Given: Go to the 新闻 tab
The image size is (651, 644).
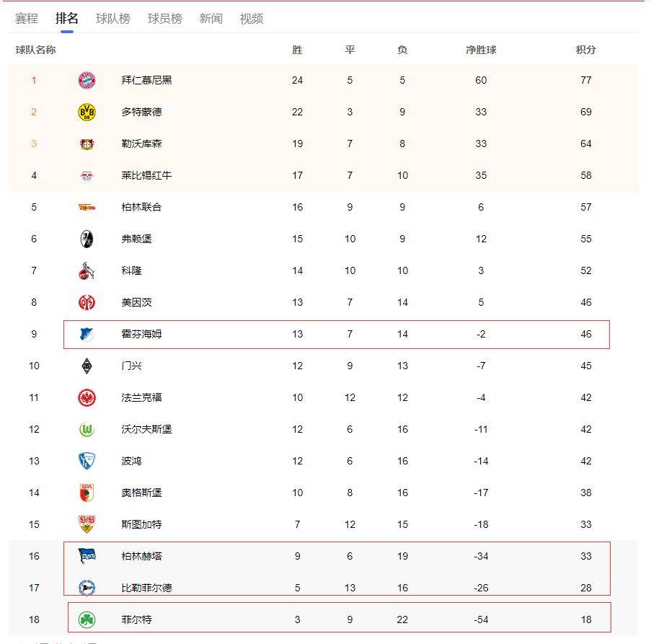Looking at the screenshot, I should tap(211, 19).
